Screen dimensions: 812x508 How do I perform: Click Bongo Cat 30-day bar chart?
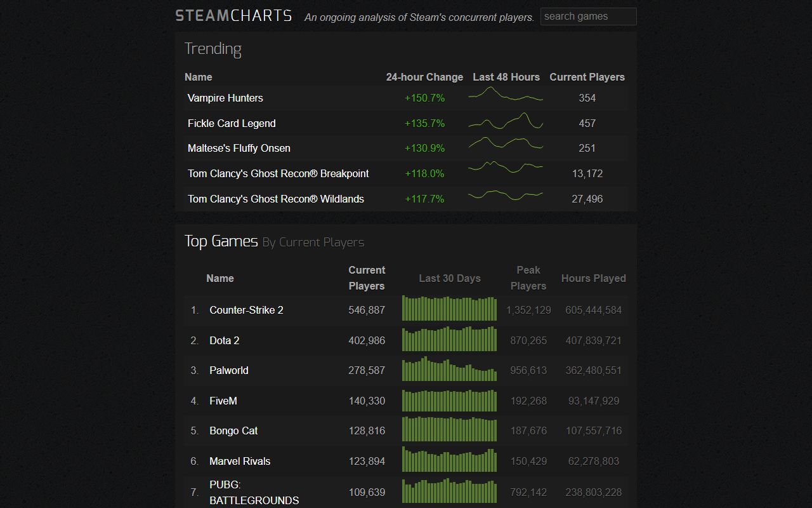tap(450, 429)
